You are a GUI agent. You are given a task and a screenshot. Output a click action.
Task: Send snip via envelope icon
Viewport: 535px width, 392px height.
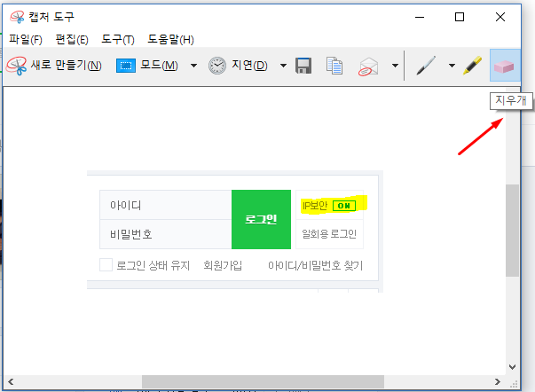(368, 67)
